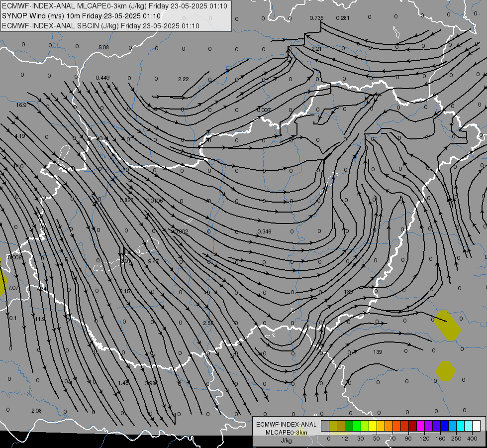Viewport: 487px width, 448px height.
Task: Click the map value 2.15
Action: tap(125, 291)
